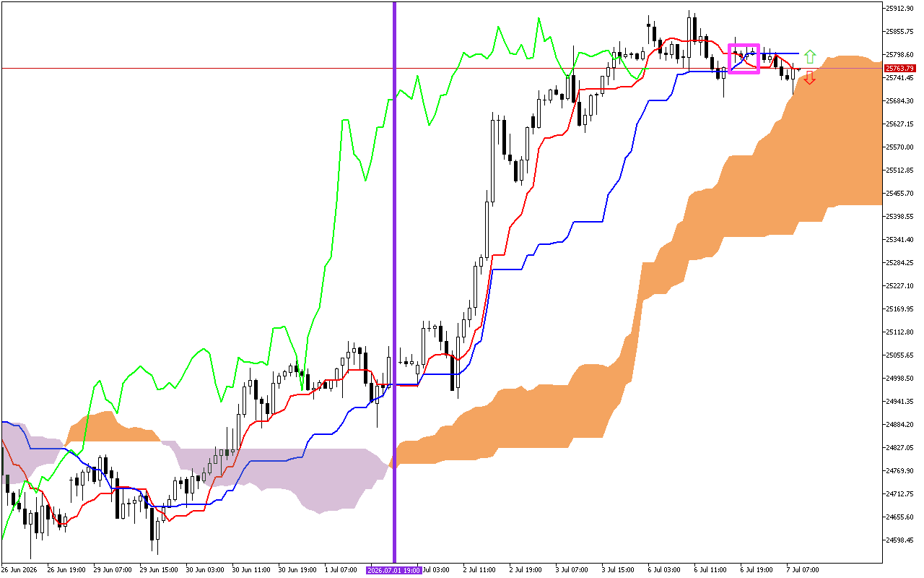Click time axis label 30 Jun 11:00
The image size is (924, 578).
(250, 570)
